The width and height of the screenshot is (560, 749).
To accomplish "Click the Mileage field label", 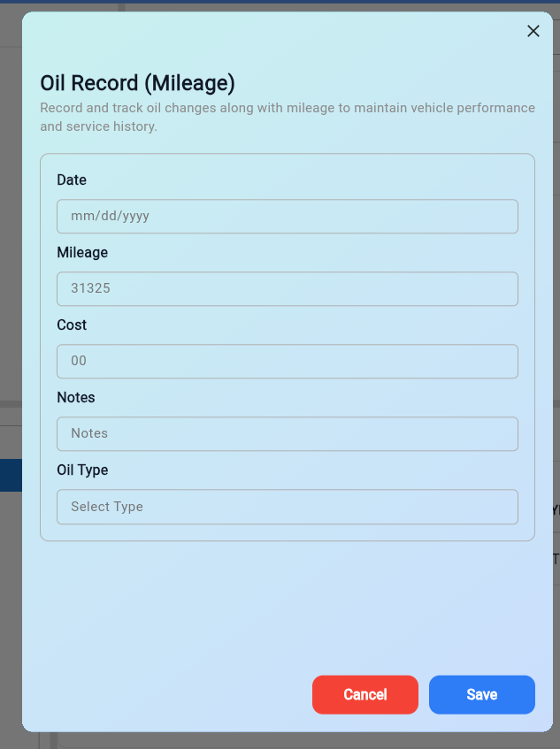I will [82, 252].
